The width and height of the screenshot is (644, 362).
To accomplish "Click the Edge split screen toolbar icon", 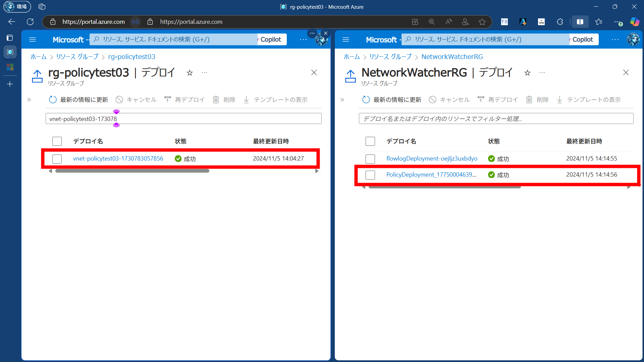I will 580,22.
